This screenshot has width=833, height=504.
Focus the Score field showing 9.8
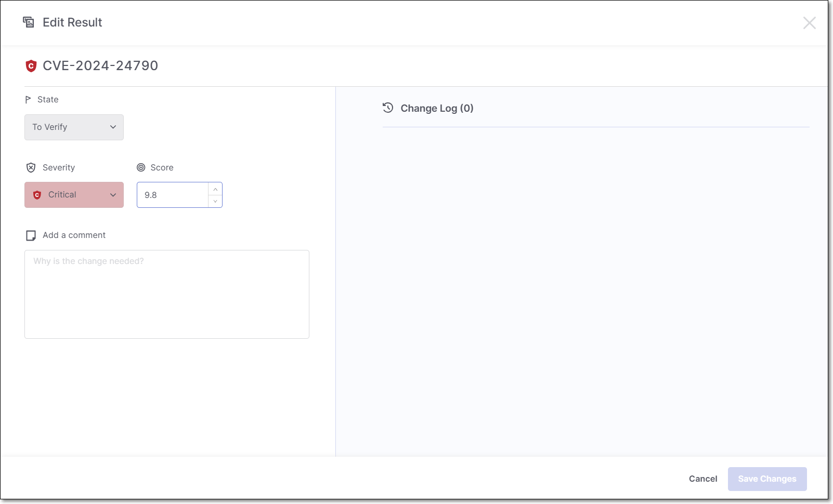pyautogui.click(x=173, y=195)
